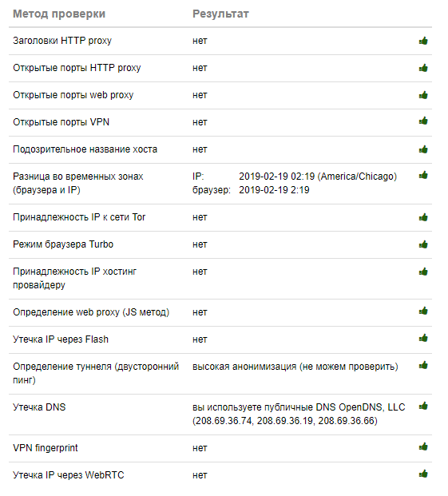Image resolution: width=448 pixels, height=496 pixels.
Task: Click thumbs-up icon for VPN fingerprint row
Action: pyautogui.click(x=423, y=446)
